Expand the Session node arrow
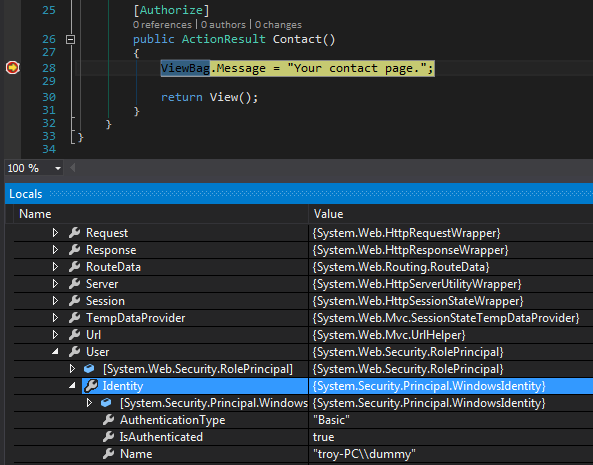Screen dimensions: 593x465 point(55,301)
